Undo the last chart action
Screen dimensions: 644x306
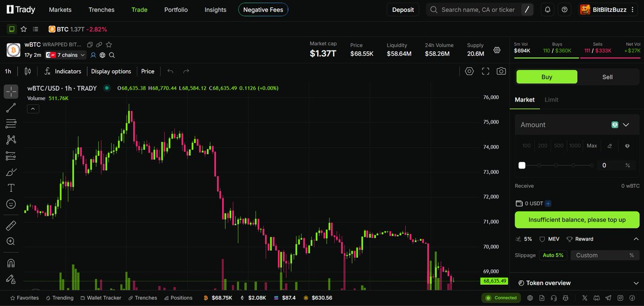click(170, 71)
